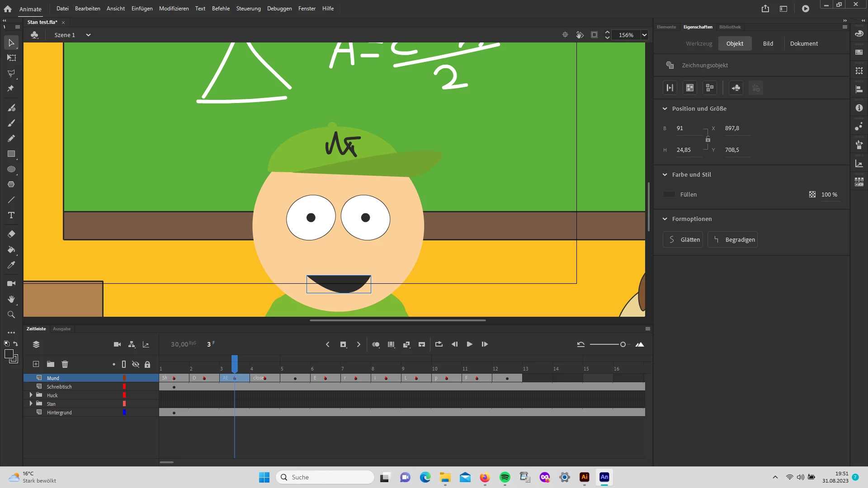
Task: Open the Modifizieren menu
Action: click(x=174, y=9)
